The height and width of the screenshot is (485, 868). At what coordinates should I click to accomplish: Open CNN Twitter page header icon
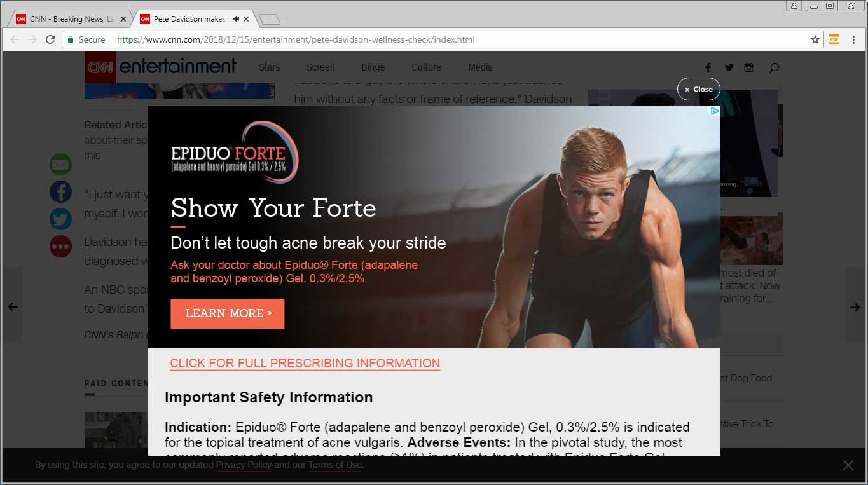click(x=729, y=67)
